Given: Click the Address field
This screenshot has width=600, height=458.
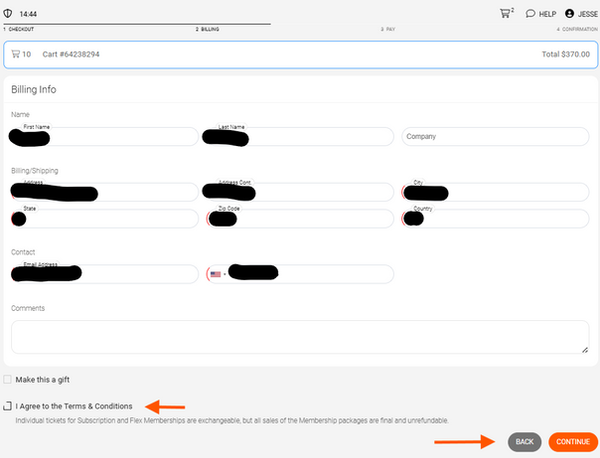Looking at the screenshot, I should 104,192.
